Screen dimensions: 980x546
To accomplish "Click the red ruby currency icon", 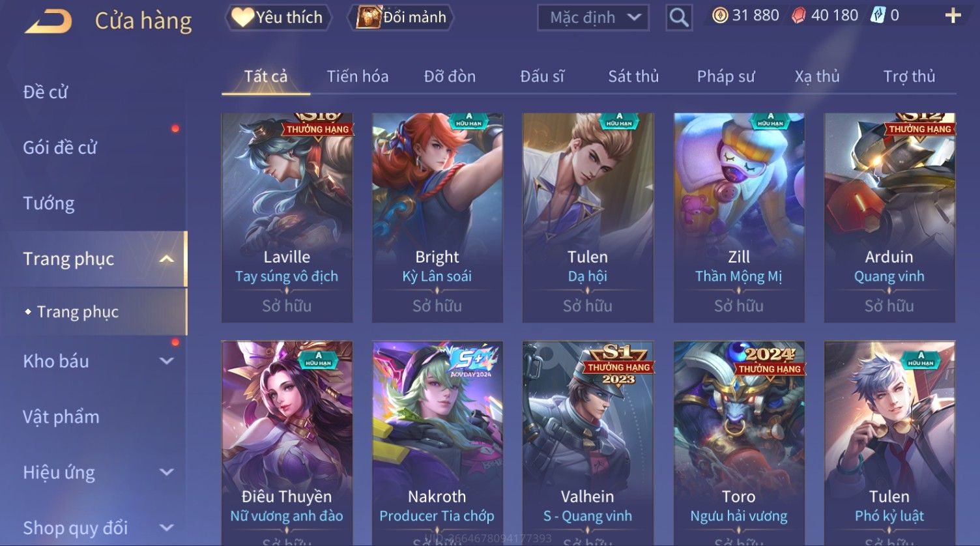I will [x=798, y=16].
